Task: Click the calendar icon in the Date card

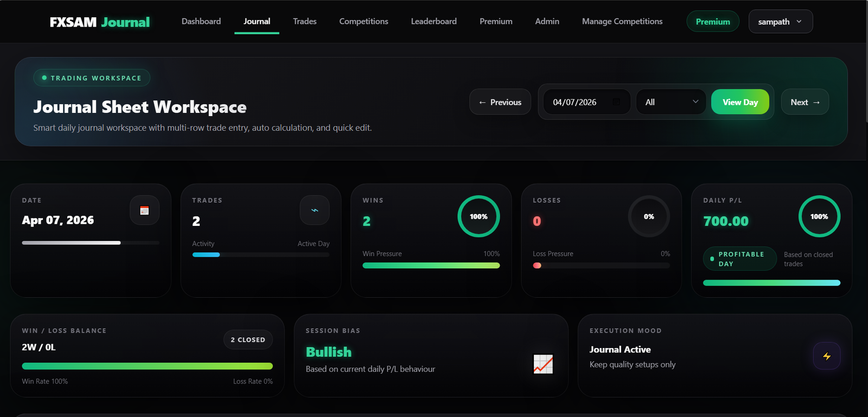Action: 144,210
